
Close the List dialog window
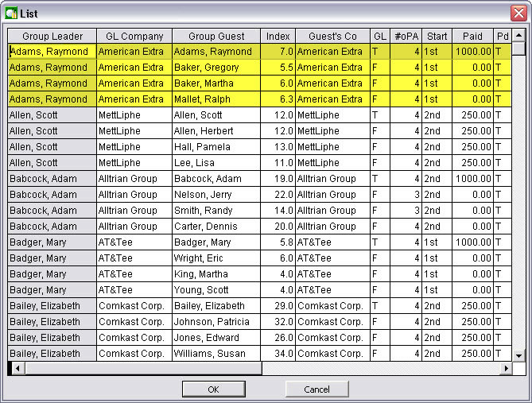[x=518, y=14]
